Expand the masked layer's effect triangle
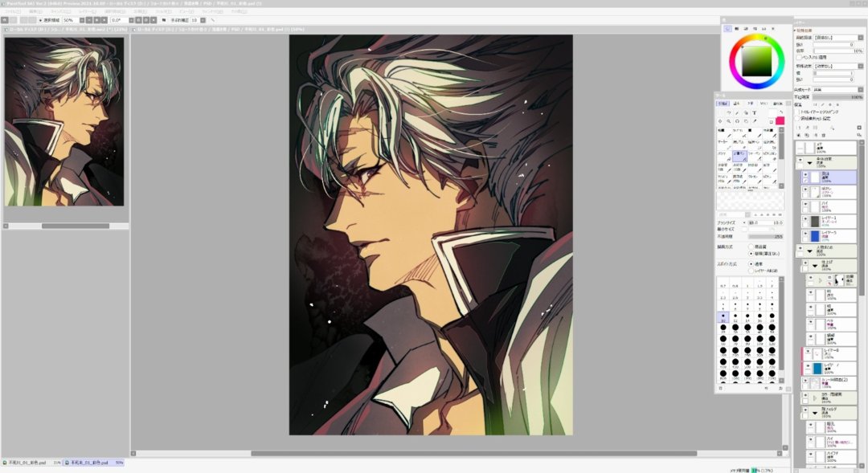 pyautogui.click(x=821, y=280)
